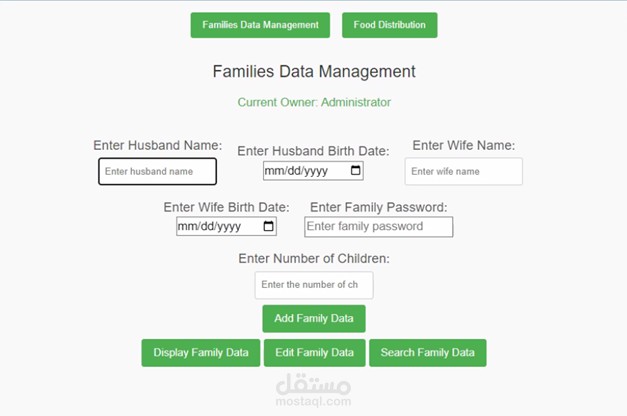This screenshot has height=416, width=627.
Task: Select day segment in Wife Birth Date
Action: [x=207, y=227]
